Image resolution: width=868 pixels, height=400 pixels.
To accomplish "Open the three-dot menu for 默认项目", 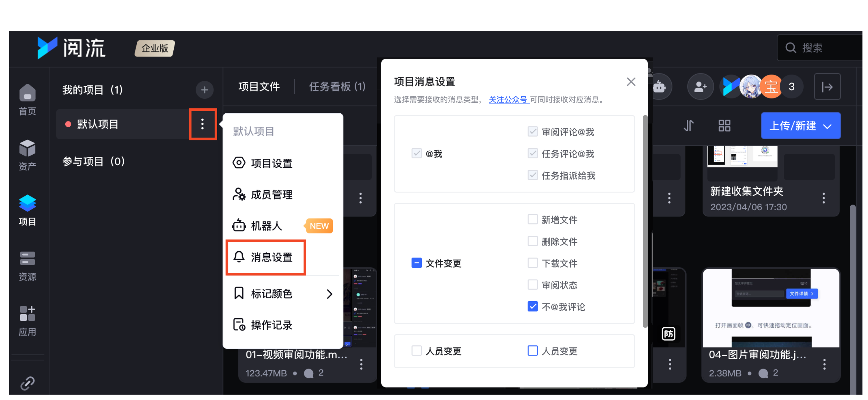I will coord(203,124).
